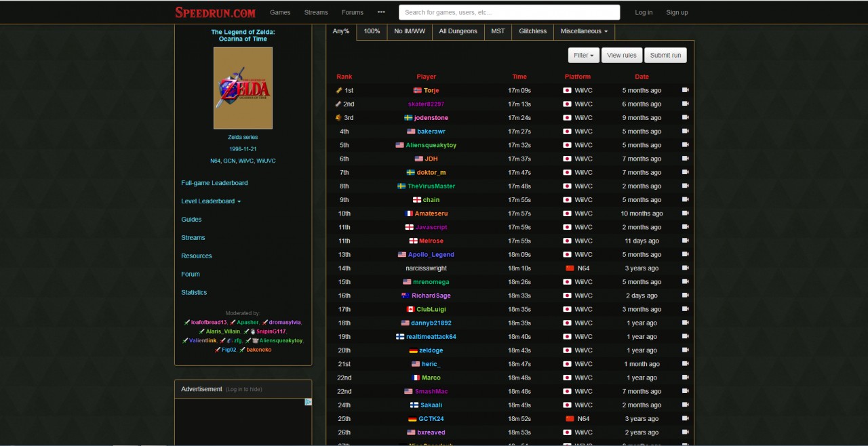
Task: Open moderator loafofbread13's profile
Action: (x=209, y=323)
